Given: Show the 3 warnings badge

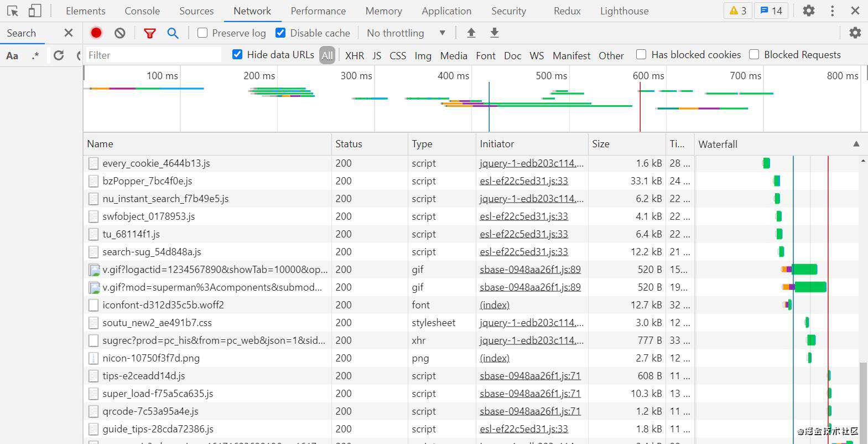Looking at the screenshot, I should (x=738, y=11).
